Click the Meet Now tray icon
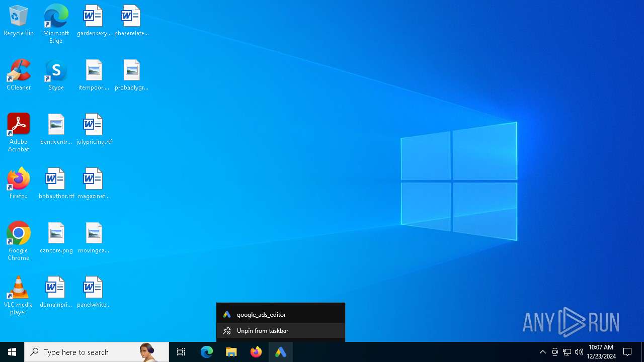 coord(555,352)
